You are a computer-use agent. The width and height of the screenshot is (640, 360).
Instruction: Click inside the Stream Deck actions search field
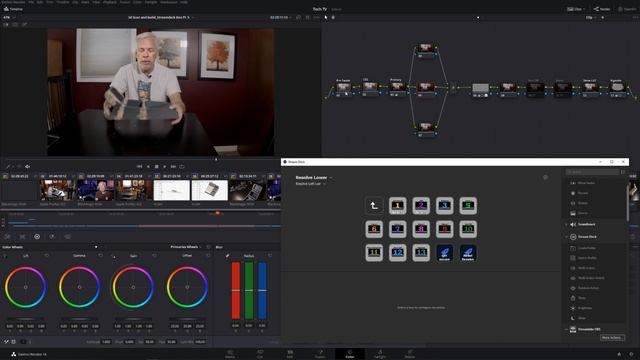point(593,172)
